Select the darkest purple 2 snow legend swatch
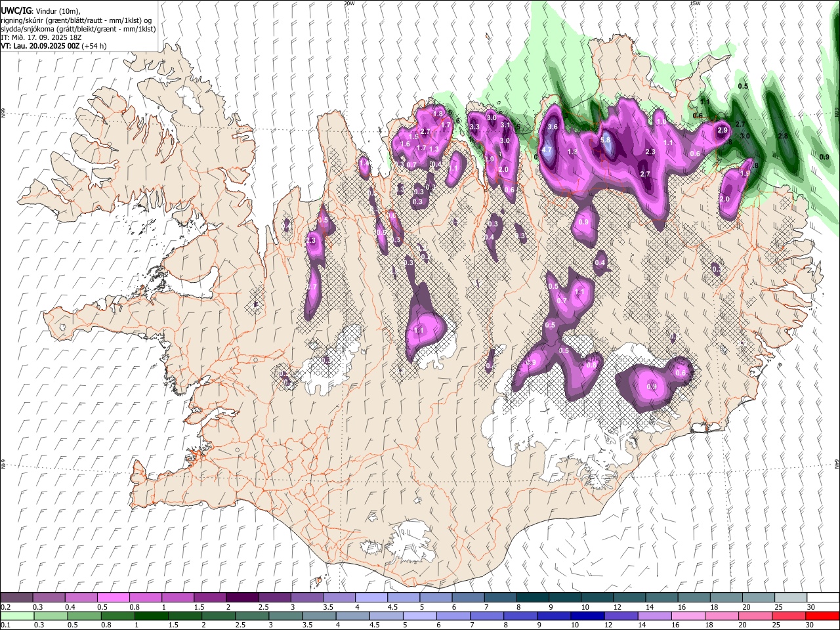This screenshot has width=840, height=630. 241,598
